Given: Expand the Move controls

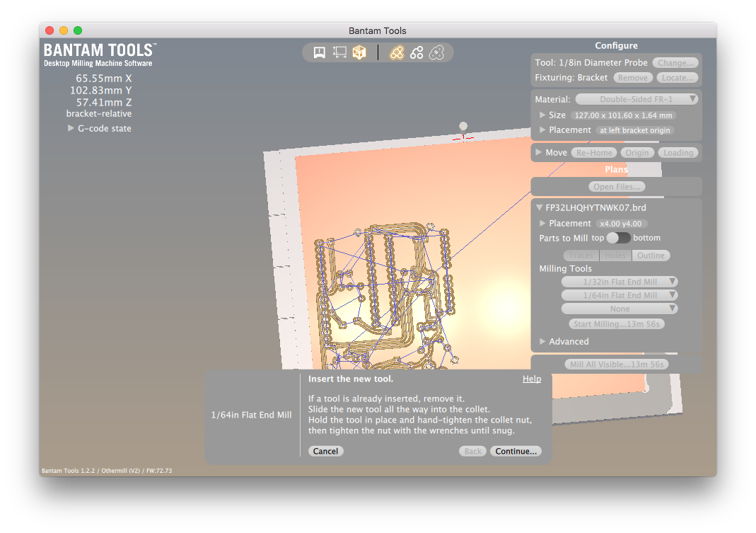Looking at the screenshot, I should 539,153.
